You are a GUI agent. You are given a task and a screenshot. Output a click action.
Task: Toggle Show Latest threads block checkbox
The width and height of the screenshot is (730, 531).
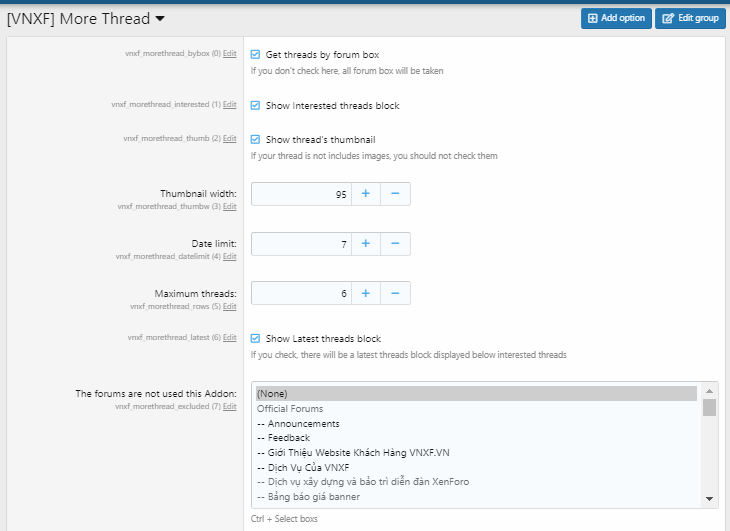[x=256, y=339]
